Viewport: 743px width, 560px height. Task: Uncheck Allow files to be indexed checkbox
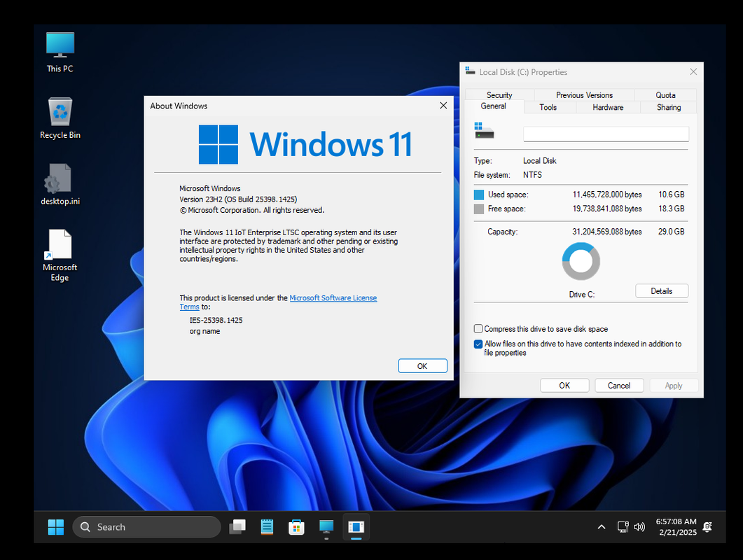(x=478, y=344)
